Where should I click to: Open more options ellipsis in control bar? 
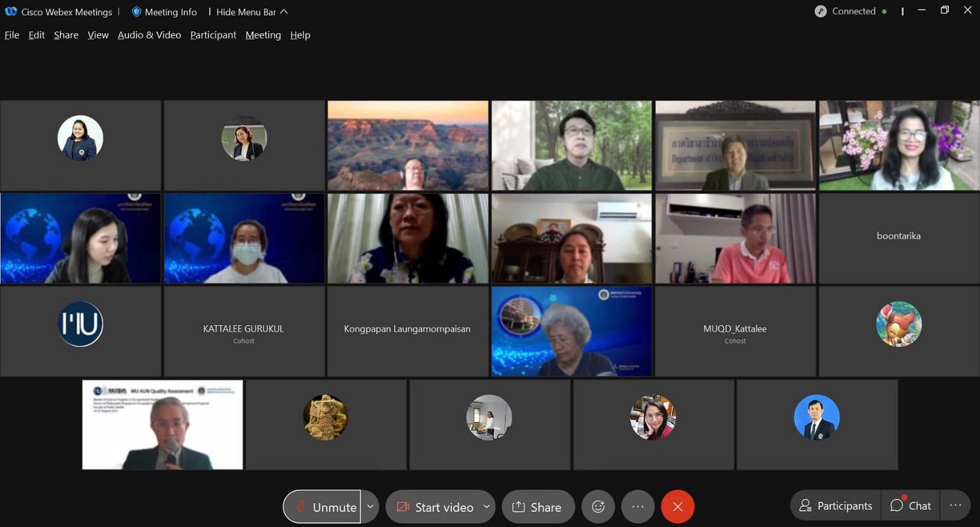(x=638, y=507)
